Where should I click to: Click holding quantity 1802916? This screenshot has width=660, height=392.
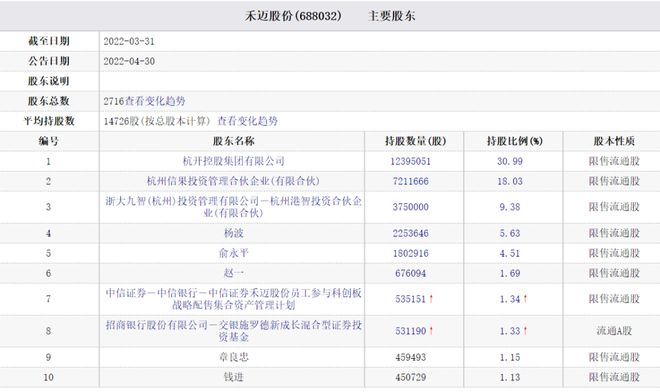click(x=410, y=253)
